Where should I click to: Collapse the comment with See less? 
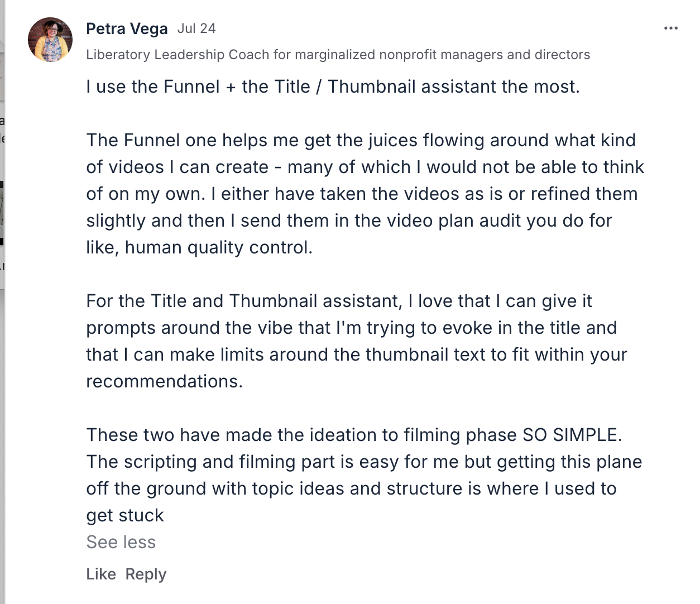coord(121,542)
